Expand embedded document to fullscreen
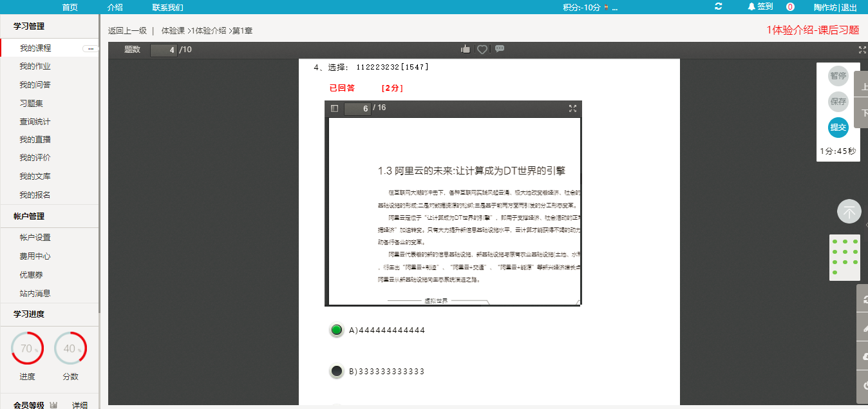Screen dimensions: 868x409 pos(572,108)
